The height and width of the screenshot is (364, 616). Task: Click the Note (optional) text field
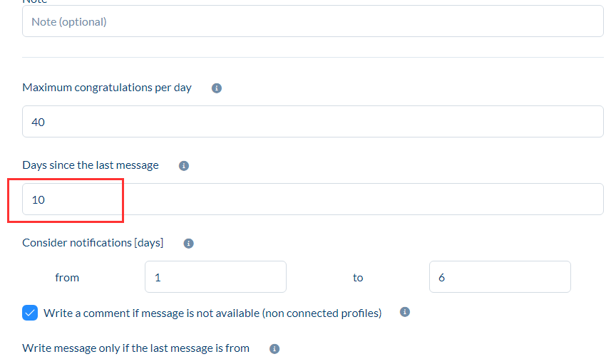(x=313, y=21)
